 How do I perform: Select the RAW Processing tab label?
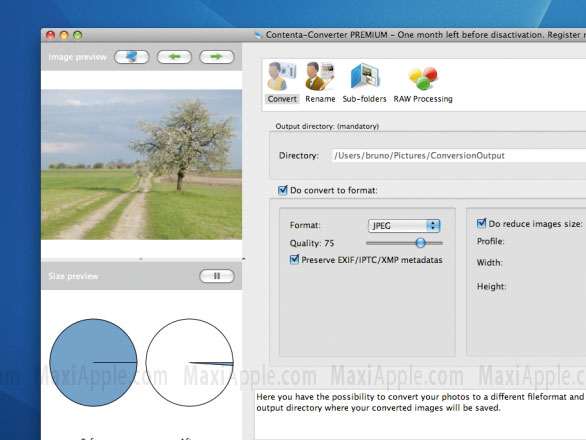[423, 99]
